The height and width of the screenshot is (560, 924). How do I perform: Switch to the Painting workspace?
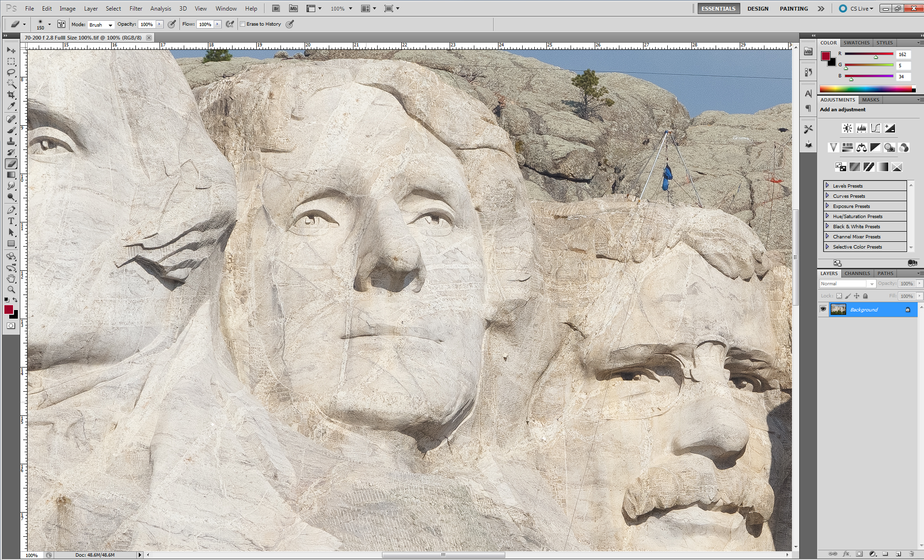pyautogui.click(x=793, y=8)
